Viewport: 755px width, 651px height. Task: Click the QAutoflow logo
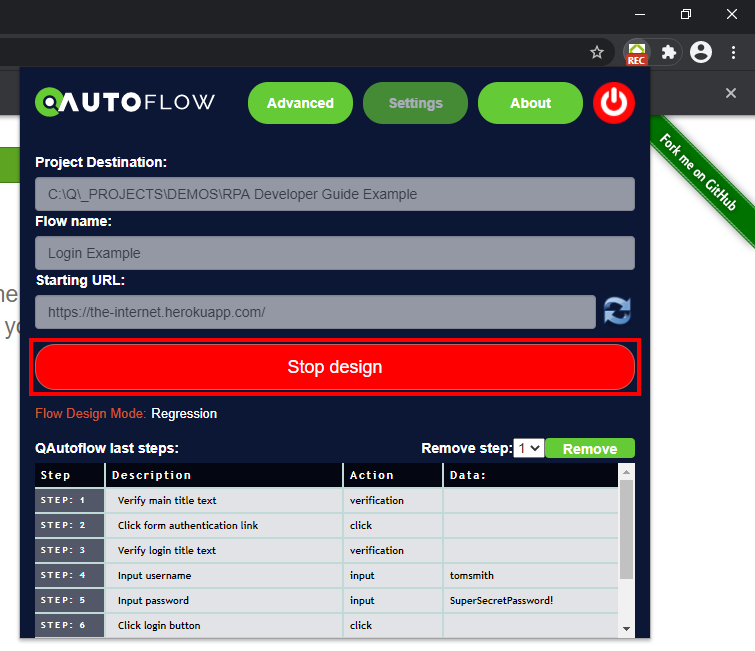pos(125,102)
